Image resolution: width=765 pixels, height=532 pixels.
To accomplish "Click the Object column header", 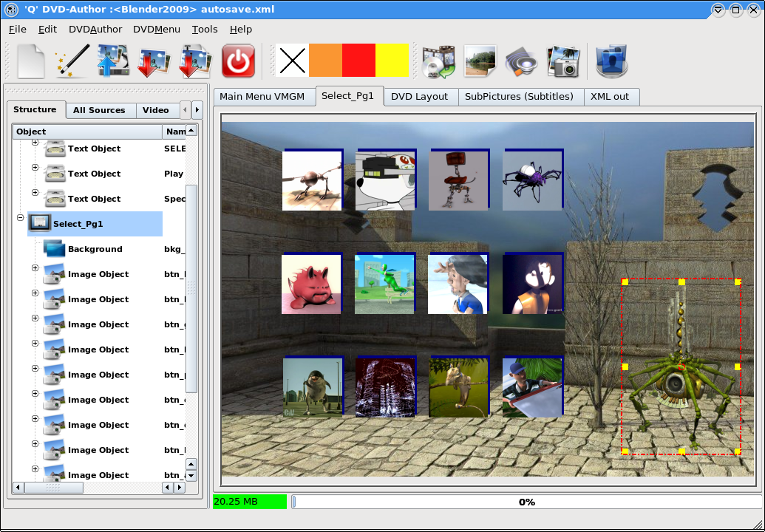I will pyautogui.click(x=87, y=132).
